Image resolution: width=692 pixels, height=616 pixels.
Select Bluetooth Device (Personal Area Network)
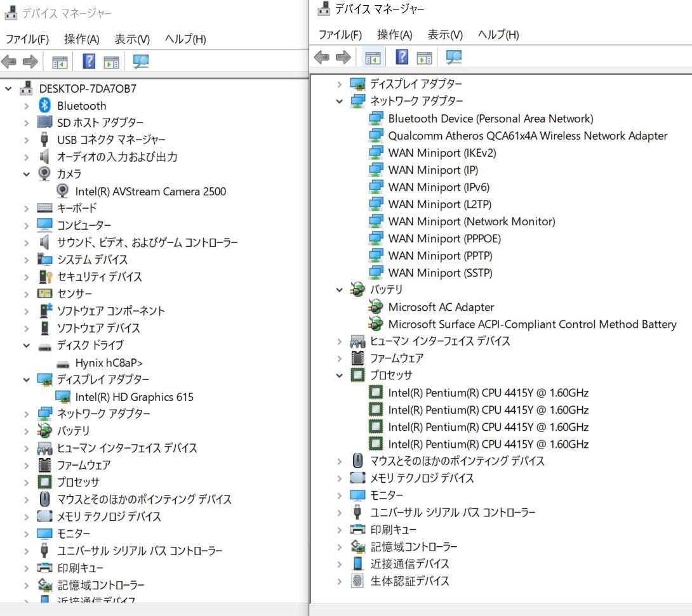pyautogui.click(x=491, y=118)
